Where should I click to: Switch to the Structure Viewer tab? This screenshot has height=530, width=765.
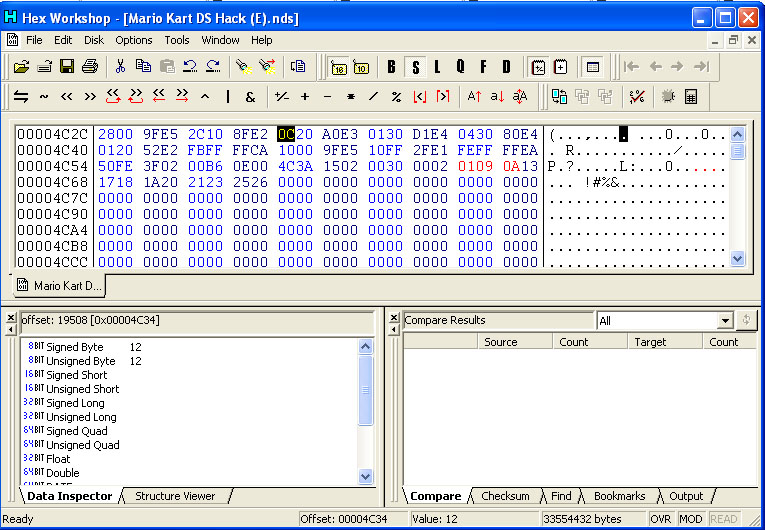(175, 496)
